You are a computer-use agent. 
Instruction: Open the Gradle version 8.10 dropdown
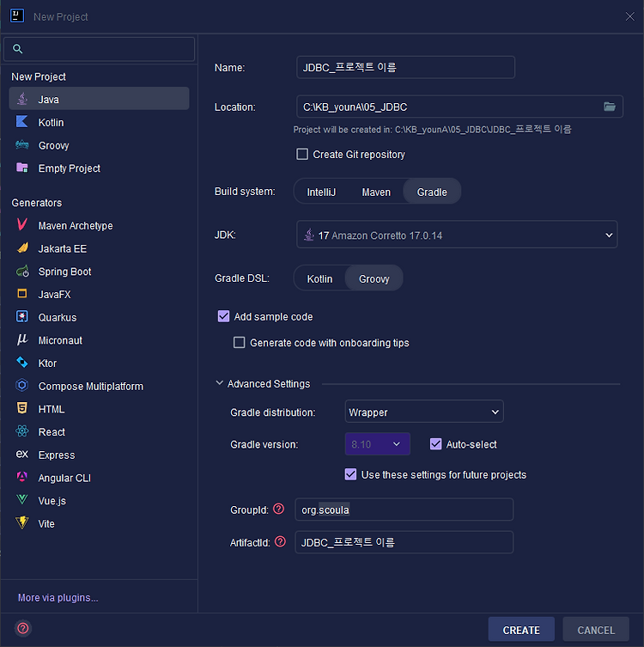[377, 444]
